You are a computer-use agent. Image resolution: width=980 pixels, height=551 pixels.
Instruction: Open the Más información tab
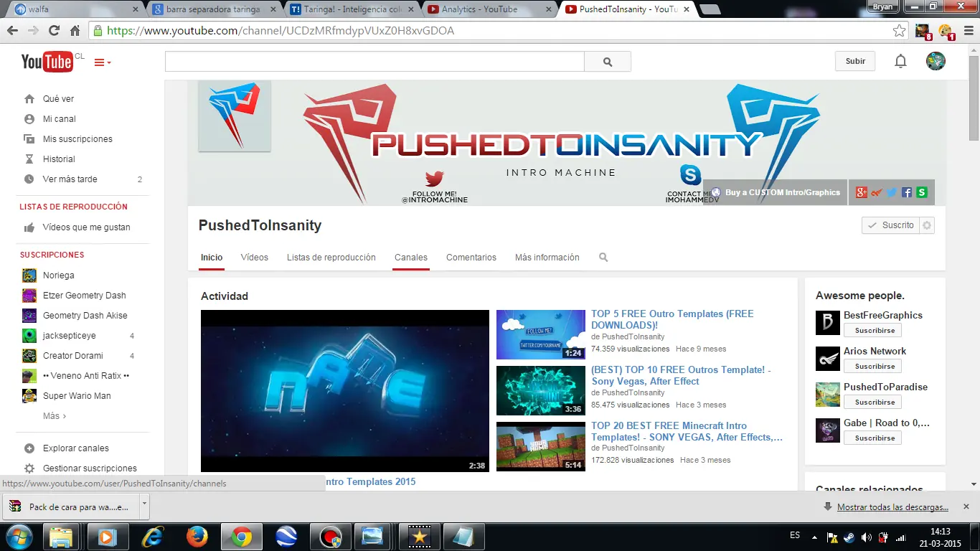[x=547, y=258]
